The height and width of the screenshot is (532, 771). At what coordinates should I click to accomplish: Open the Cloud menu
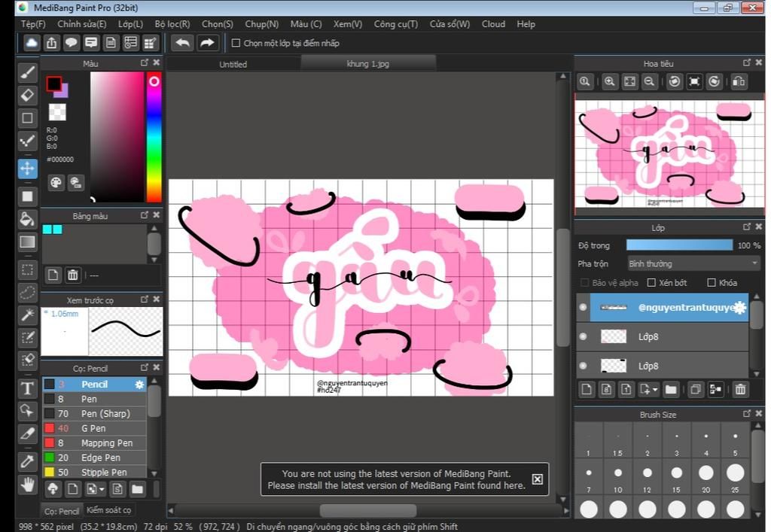pos(493,24)
